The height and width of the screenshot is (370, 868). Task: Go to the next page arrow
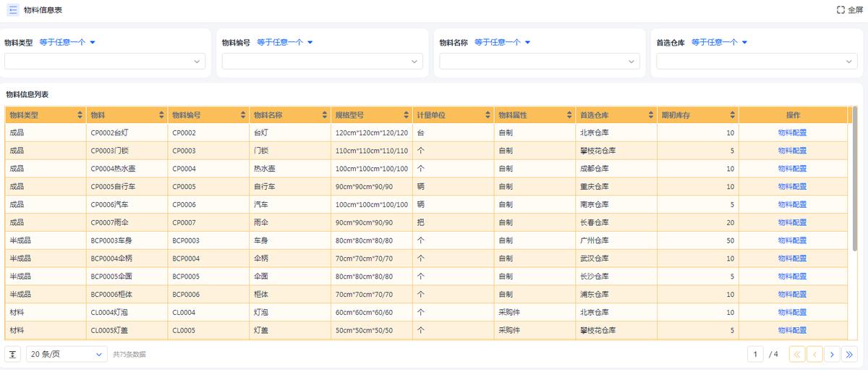tap(833, 354)
